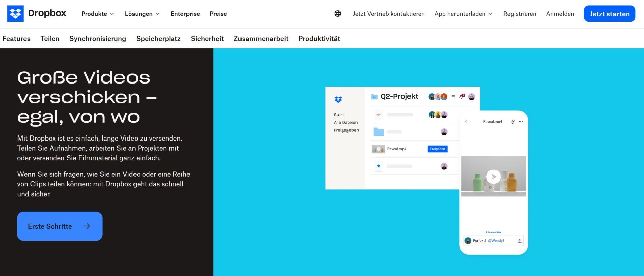The image size is (644, 276).
Task: Open the language globe selector
Action: click(x=338, y=14)
